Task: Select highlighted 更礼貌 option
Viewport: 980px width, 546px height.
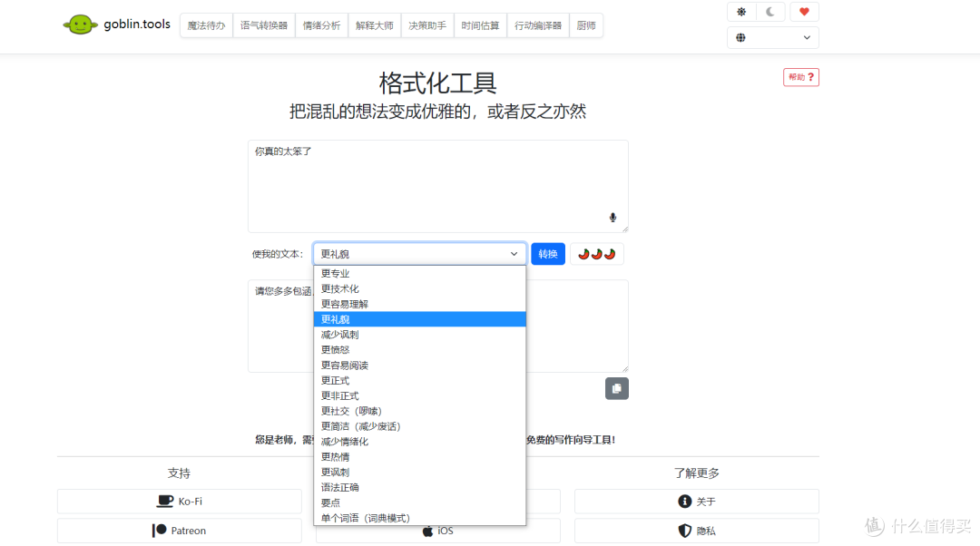Action: (x=419, y=319)
